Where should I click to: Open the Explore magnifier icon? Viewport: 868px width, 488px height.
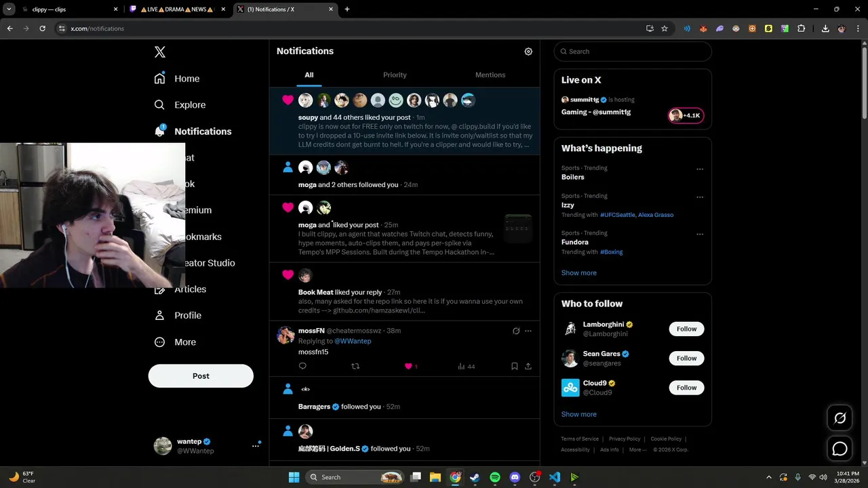pyautogui.click(x=159, y=105)
